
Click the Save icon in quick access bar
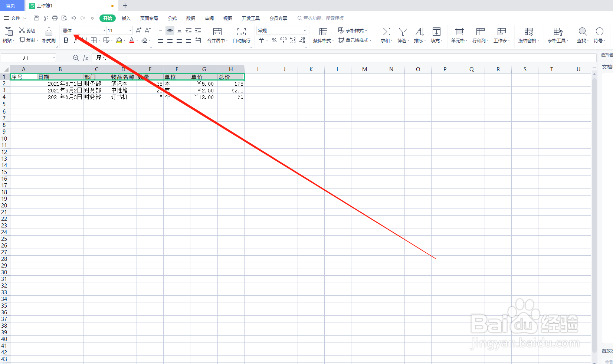[36, 18]
